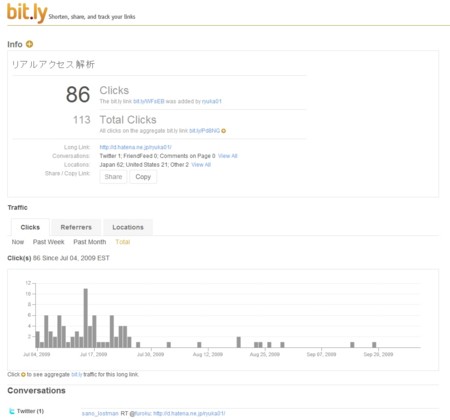This screenshot has height=420, width=450.
Task: Click the Twitter bird icon
Action: tap(12, 411)
